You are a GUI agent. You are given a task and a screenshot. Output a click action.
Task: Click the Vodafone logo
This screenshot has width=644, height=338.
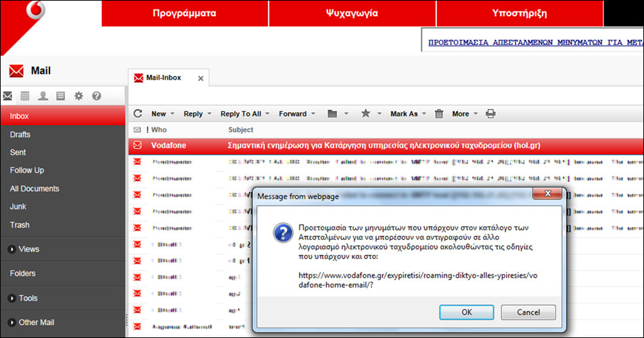point(35,10)
